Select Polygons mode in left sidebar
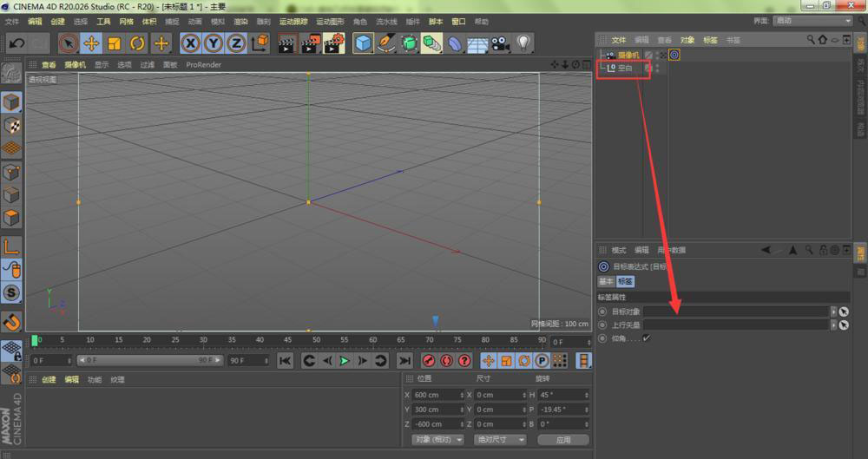 click(x=11, y=218)
